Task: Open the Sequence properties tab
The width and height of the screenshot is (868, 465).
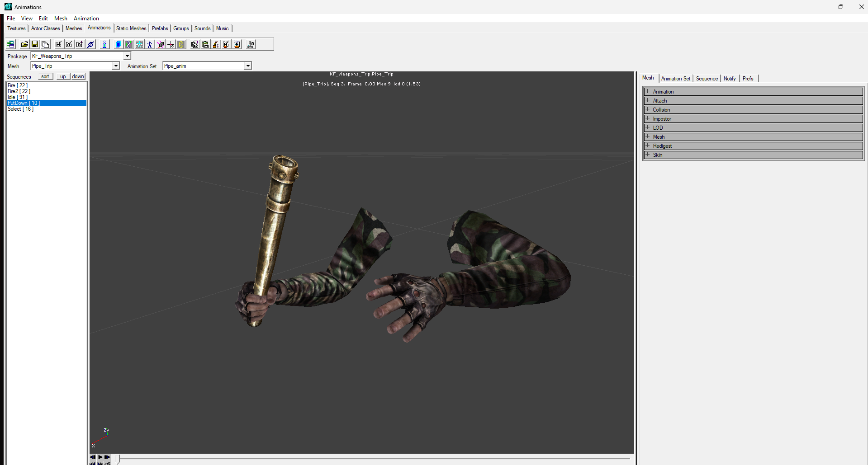Action: (x=707, y=79)
